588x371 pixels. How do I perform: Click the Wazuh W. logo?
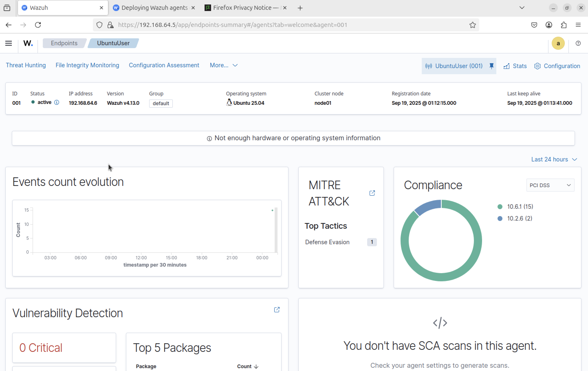pyautogui.click(x=28, y=43)
